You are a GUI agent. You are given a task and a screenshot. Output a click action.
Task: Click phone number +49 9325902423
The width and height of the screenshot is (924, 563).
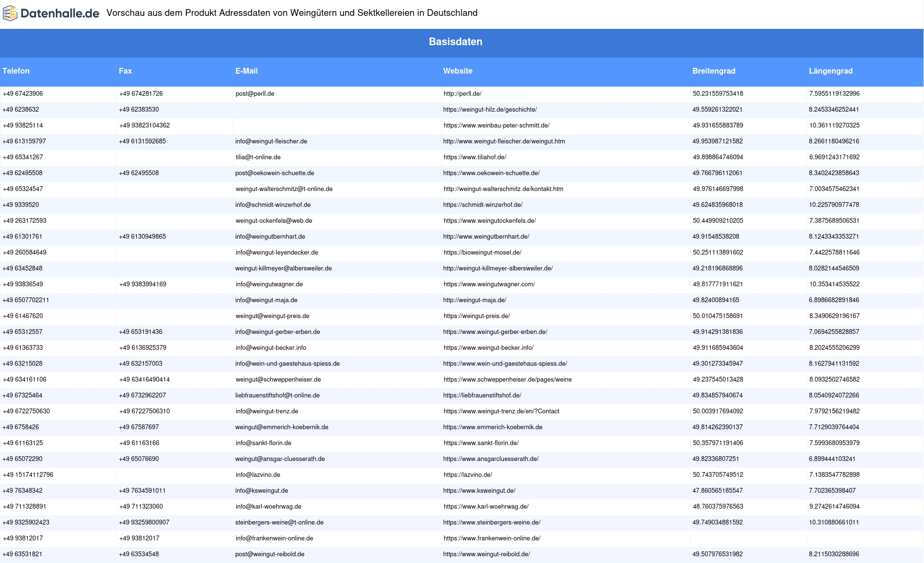(x=26, y=523)
